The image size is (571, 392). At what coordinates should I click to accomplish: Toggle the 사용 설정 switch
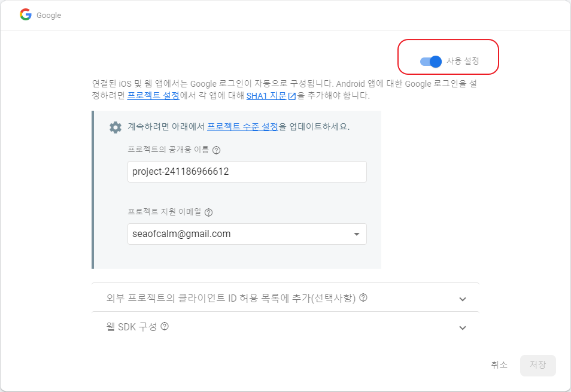(x=431, y=62)
